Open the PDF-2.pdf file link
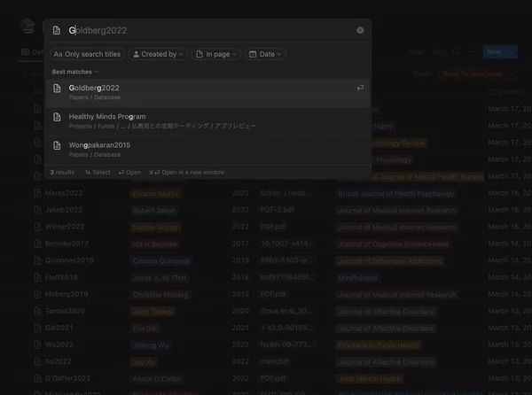The image size is (532, 395). tap(278, 210)
